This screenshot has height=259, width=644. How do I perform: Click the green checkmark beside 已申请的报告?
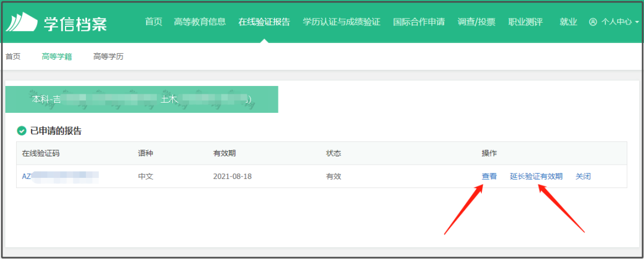point(22,131)
